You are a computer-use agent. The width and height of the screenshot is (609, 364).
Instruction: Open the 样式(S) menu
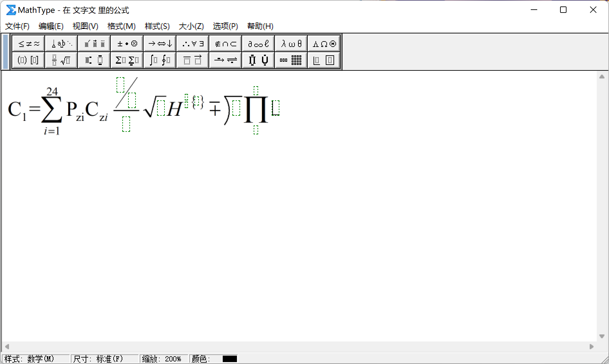(x=157, y=26)
